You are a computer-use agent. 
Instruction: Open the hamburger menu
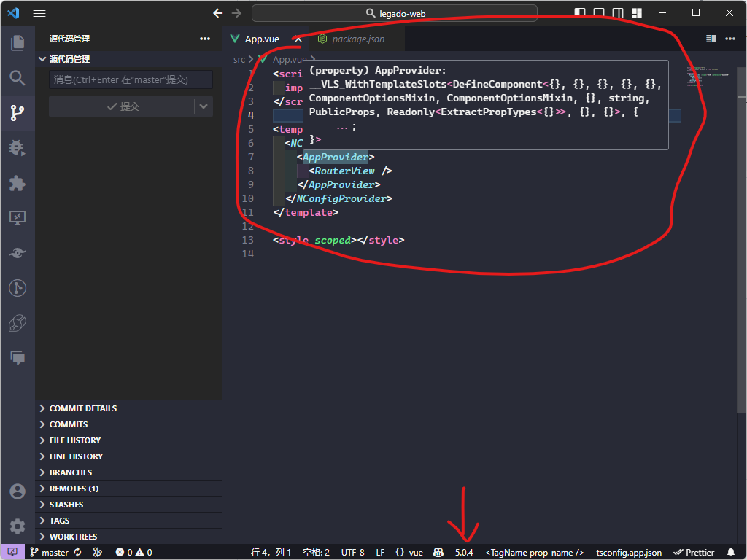39,12
